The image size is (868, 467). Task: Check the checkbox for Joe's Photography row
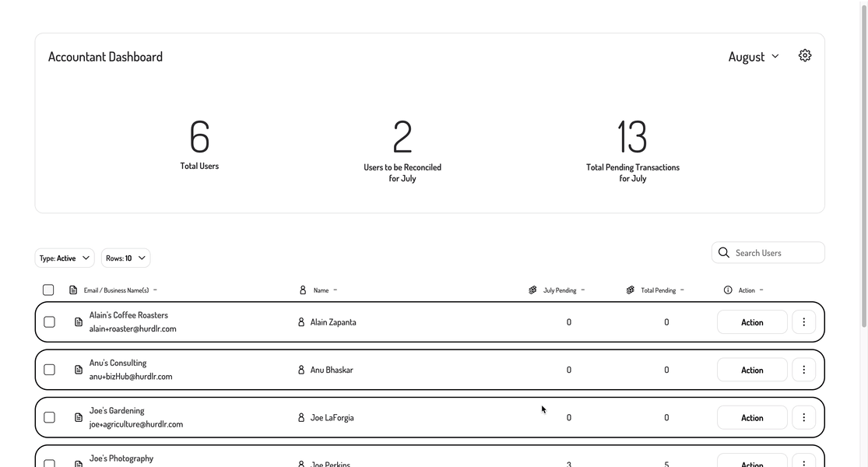pyautogui.click(x=49, y=462)
